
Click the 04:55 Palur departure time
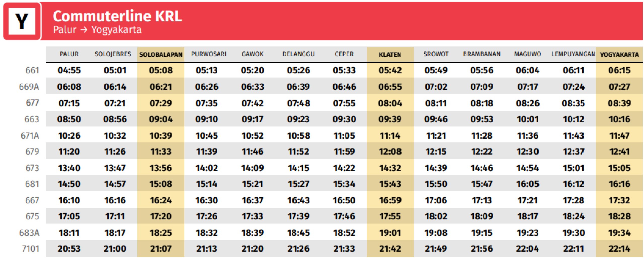[x=69, y=70]
